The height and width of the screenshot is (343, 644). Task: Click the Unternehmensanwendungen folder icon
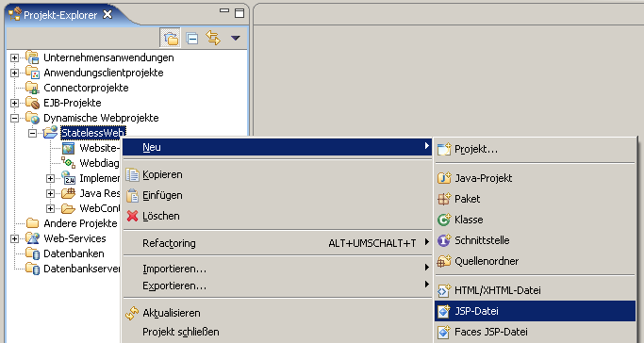pyautogui.click(x=32, y=57)
